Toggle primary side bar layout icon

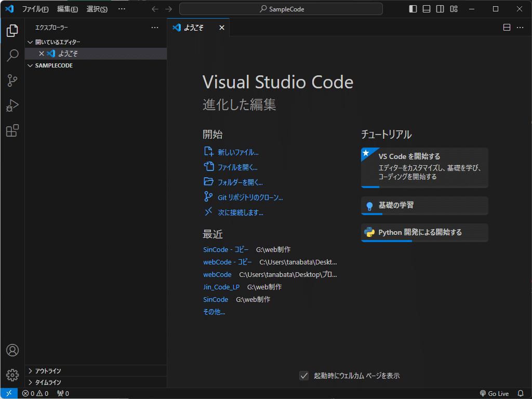(x=413, y=9)
